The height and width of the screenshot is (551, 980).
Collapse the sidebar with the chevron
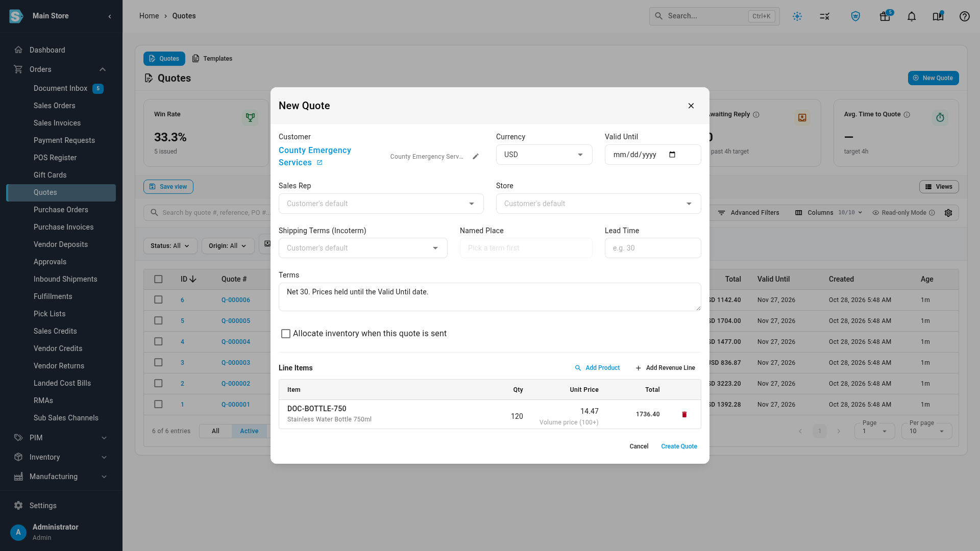[110, 16]
